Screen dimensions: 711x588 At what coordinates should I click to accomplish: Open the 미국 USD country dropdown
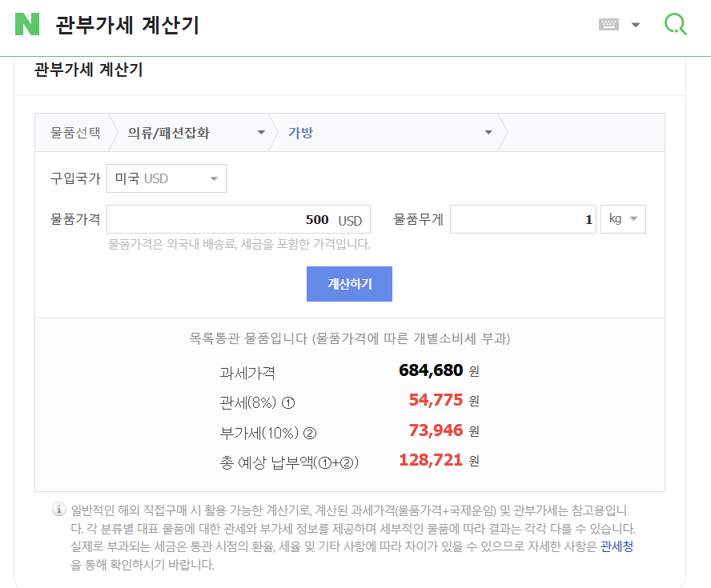167,178
